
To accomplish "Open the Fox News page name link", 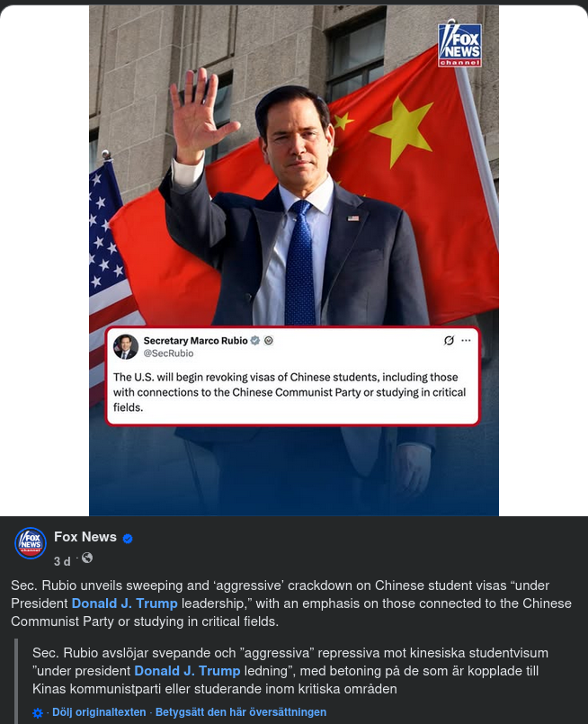I will (85, 537).
